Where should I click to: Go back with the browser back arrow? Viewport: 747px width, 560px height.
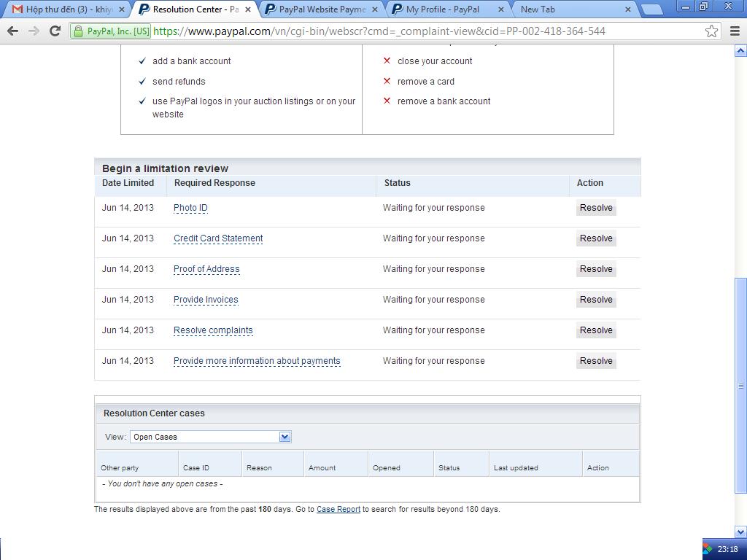point(13,31)
